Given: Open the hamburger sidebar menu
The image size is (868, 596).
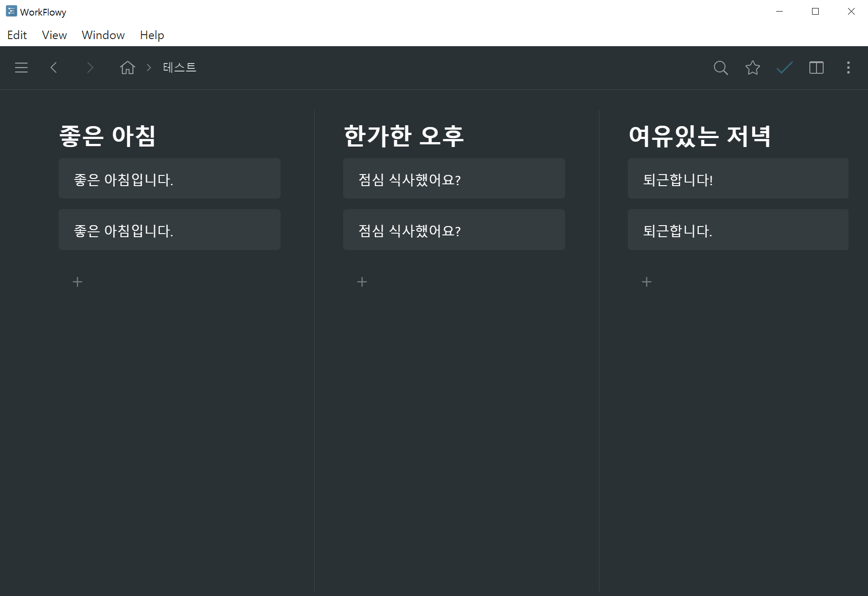Looking at the screenshot, I should click(x=21, y=68).
